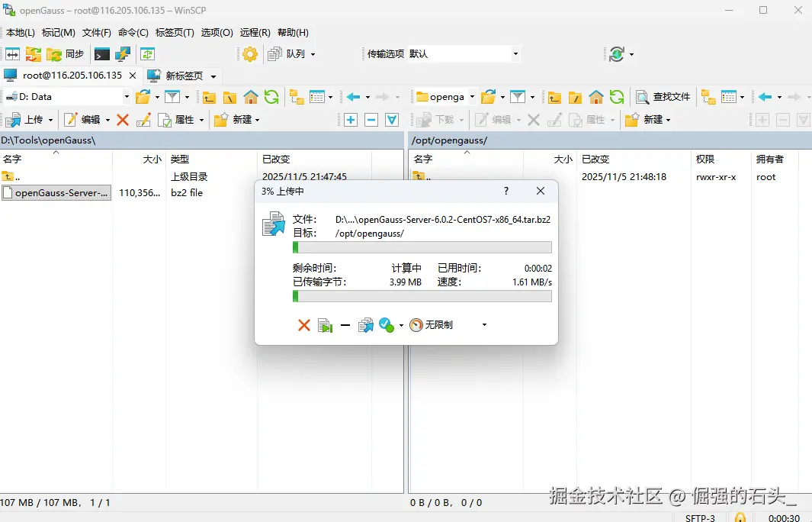Go to local root directory icon
Image resolution: width=812 pixels, height=522 pixels.
click(230, 97)
